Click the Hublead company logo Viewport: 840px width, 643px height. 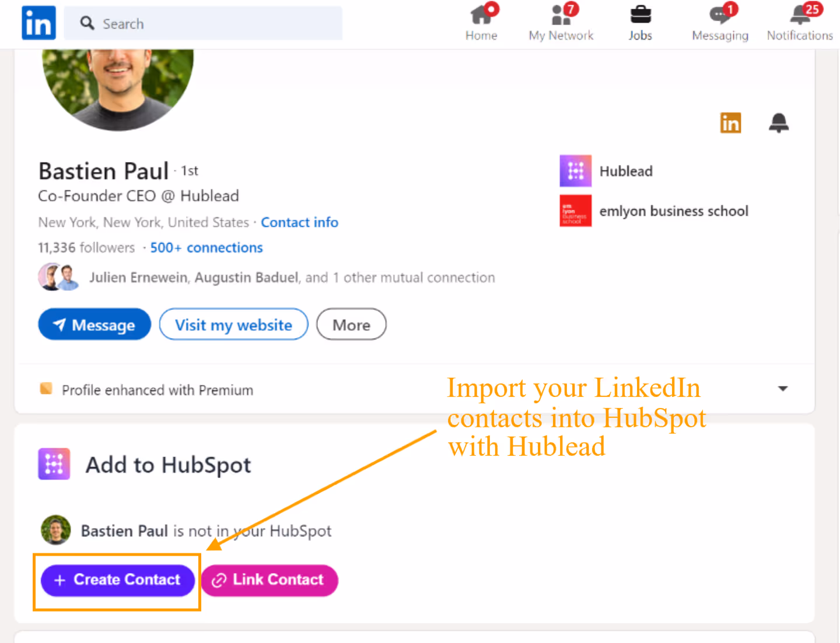click(x=575, y=171)
